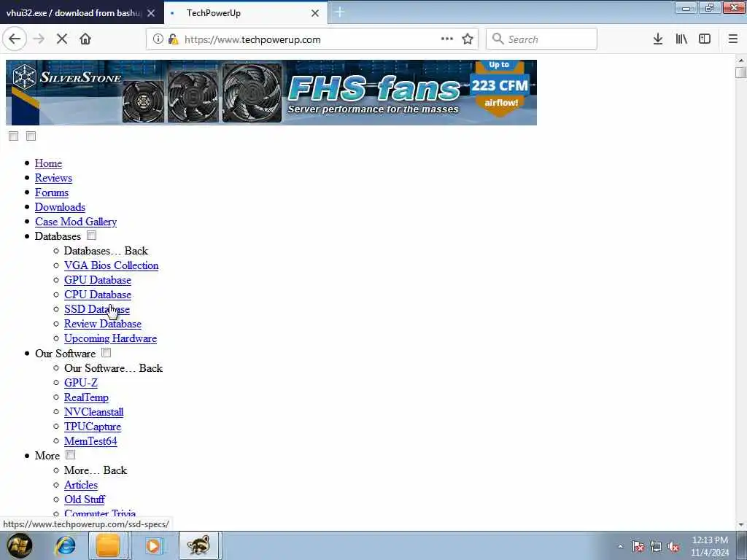Image resolution: width=747 pixels, height=560 pixels.
Task: Select the raccoon browser taskbar icon
Action: click(x=198, y=545)
